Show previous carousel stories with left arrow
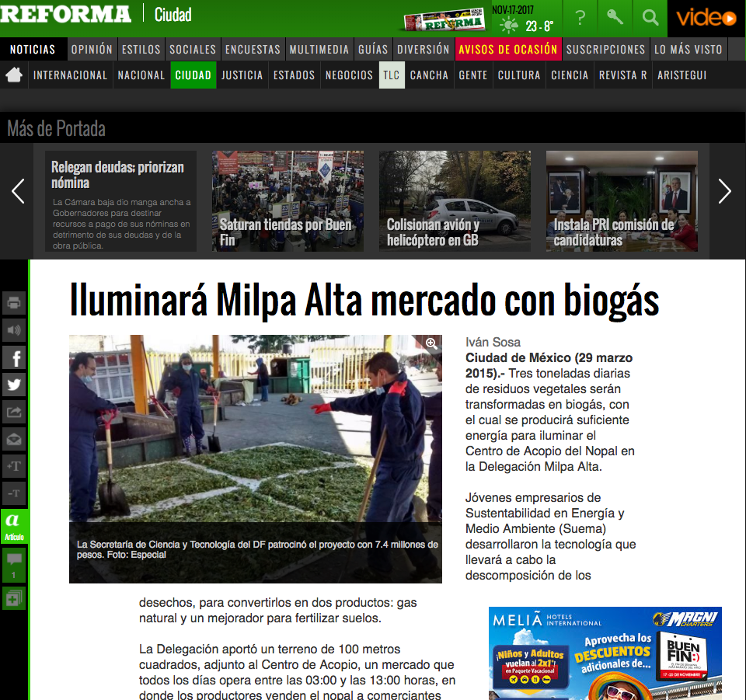The image size is (746, 700). click(18, 191)
